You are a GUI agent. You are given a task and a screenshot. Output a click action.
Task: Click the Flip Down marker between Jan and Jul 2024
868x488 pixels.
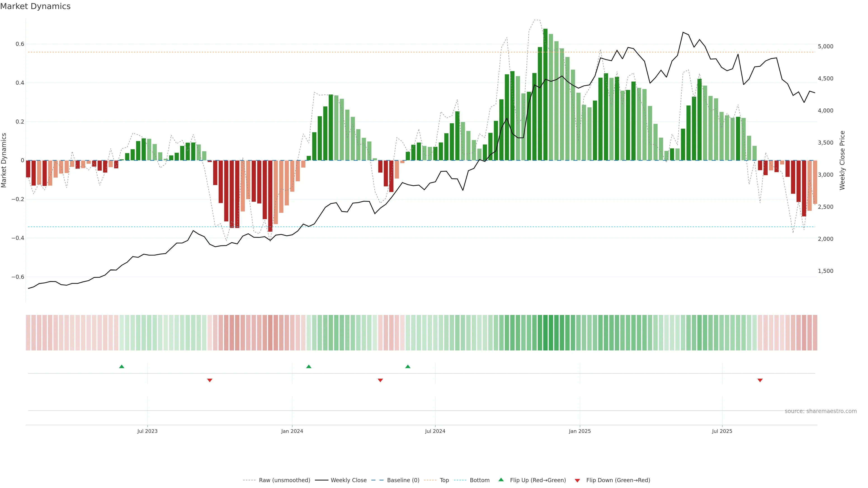[380, 380]
